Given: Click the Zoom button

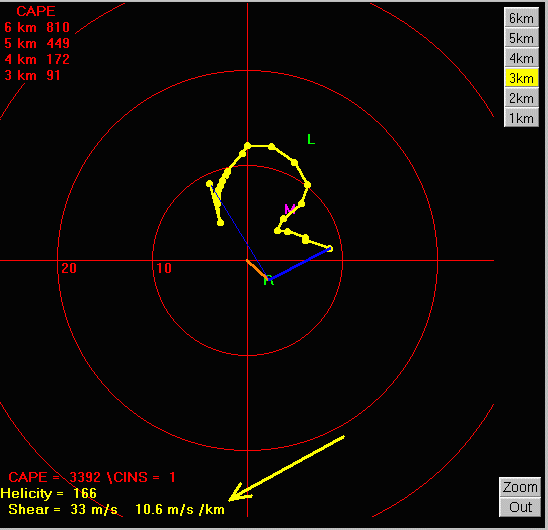Looking at the screenshot, I should tap(520, 487).
